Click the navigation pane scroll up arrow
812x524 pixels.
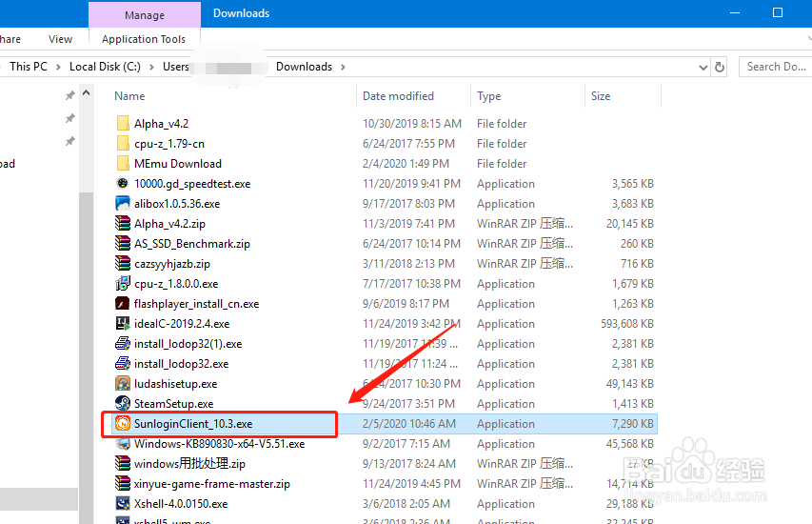pyautogui.click(x=86, y=92)
